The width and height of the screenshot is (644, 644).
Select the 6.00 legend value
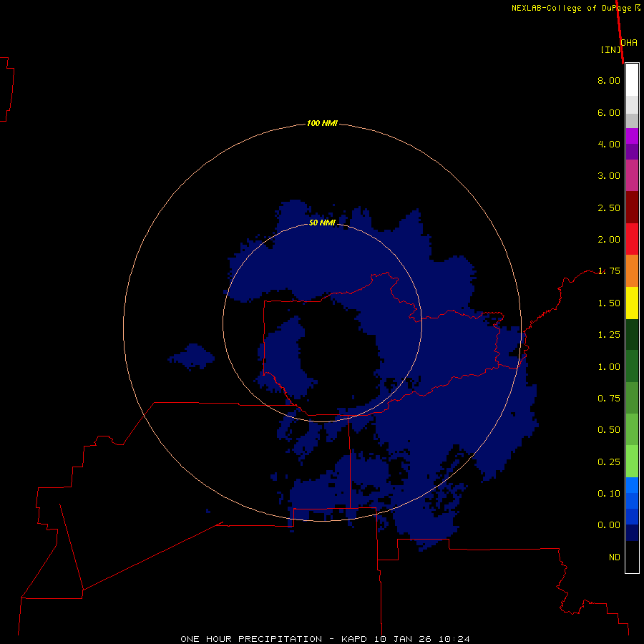coord(609,112)
